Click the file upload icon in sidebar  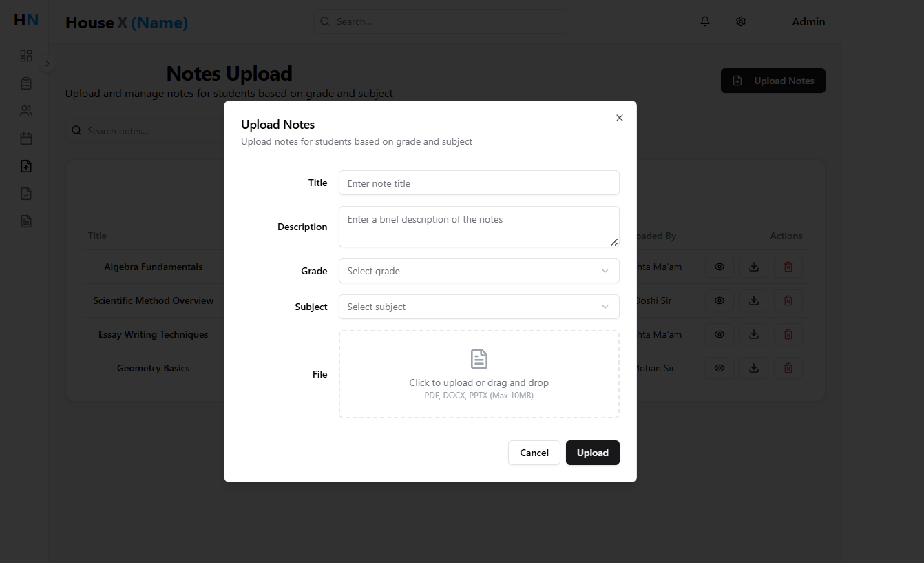click(26, 166)
